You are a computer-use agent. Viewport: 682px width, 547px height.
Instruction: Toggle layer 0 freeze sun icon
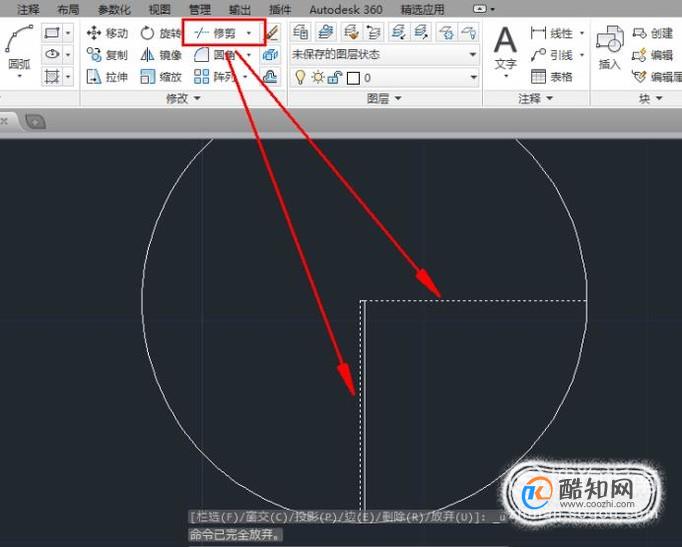pos(318,78)
